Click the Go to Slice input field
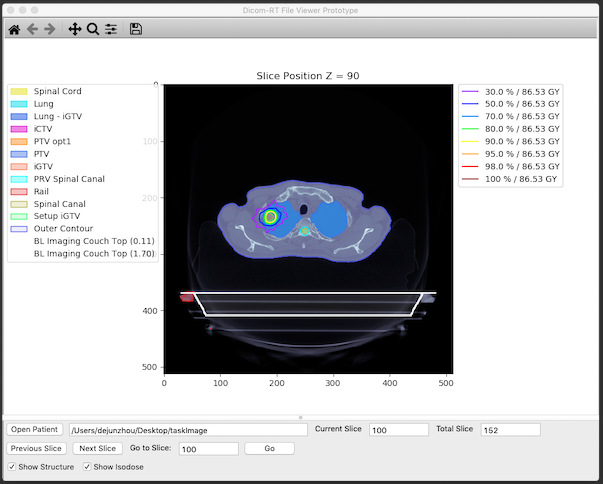 pos(208,449)
